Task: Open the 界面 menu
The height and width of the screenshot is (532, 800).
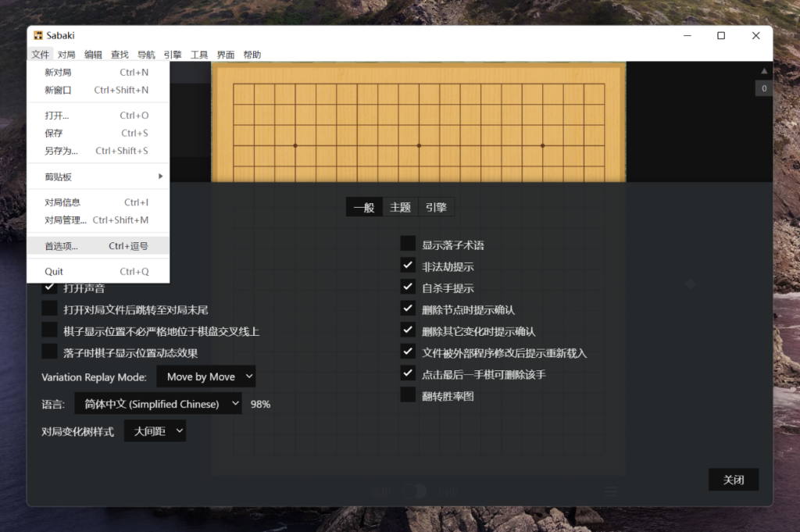Action: click(226, 55)
